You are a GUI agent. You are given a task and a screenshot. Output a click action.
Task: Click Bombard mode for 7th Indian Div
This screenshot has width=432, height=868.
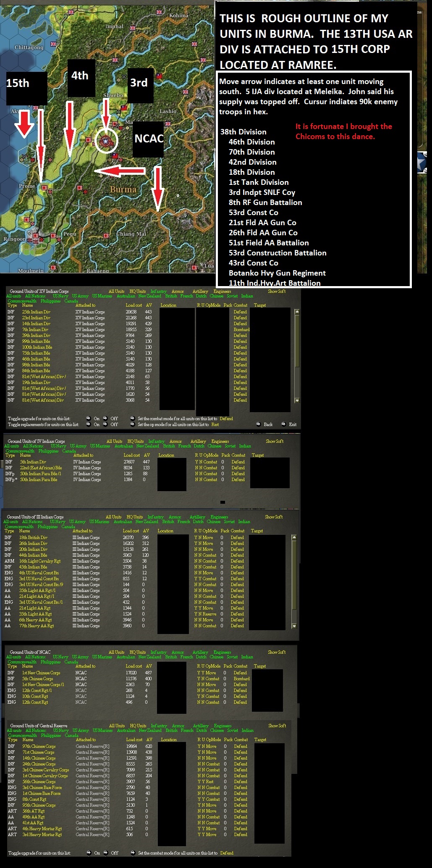coord(241,329)
